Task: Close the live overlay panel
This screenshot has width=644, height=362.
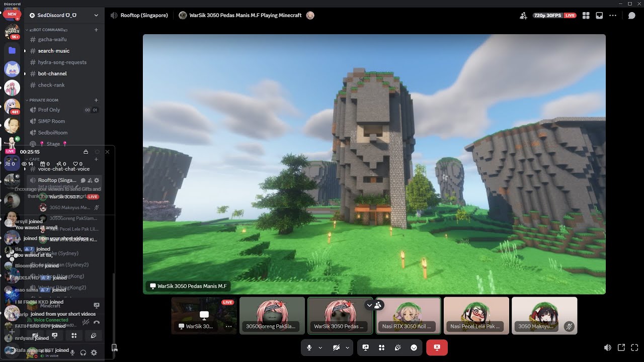Action: click(107, 152)
